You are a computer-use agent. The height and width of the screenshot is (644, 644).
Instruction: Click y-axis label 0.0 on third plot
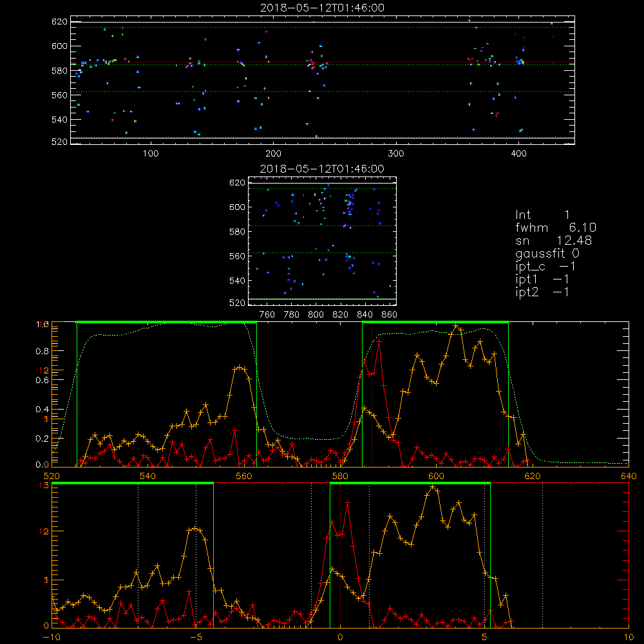click(43, 464)
